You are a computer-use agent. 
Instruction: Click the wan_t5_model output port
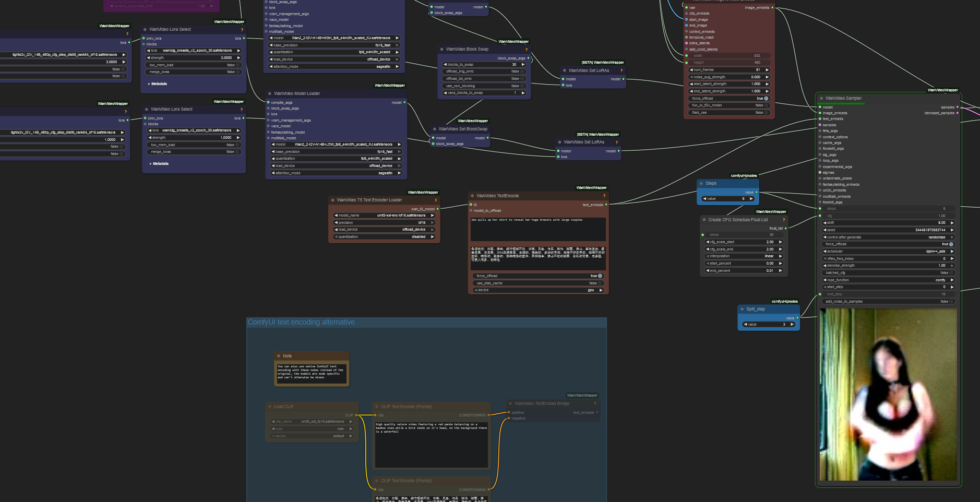pos(437,209)
